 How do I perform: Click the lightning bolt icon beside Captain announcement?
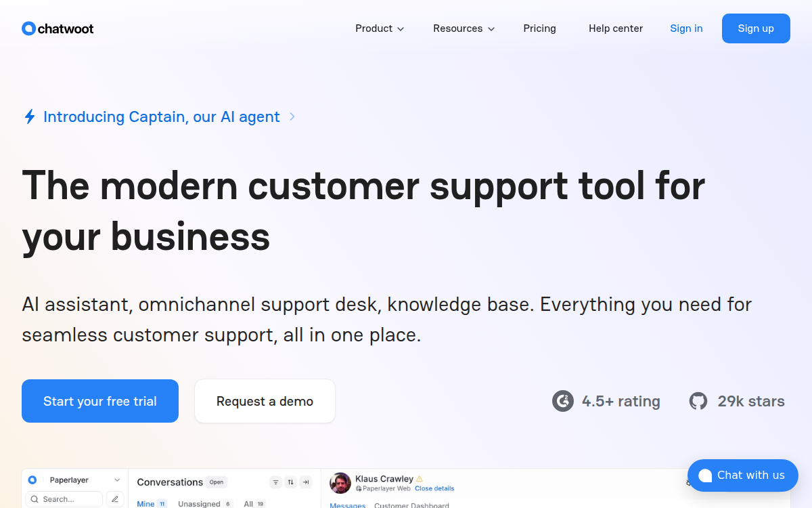click(x=30, y=117)
